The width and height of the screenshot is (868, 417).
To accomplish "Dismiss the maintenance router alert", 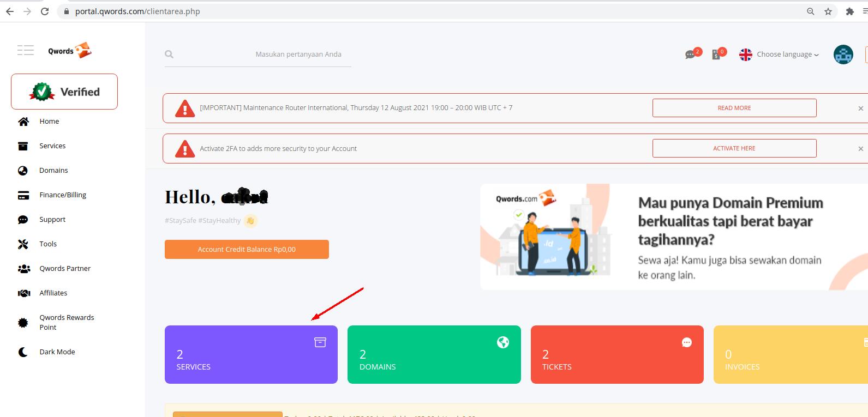I will 860,108.
